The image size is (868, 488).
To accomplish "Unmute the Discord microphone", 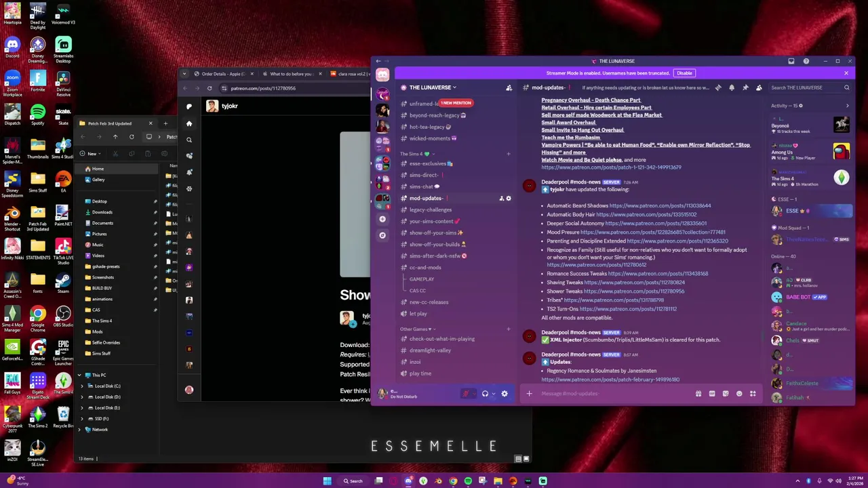I will (466, 394).
